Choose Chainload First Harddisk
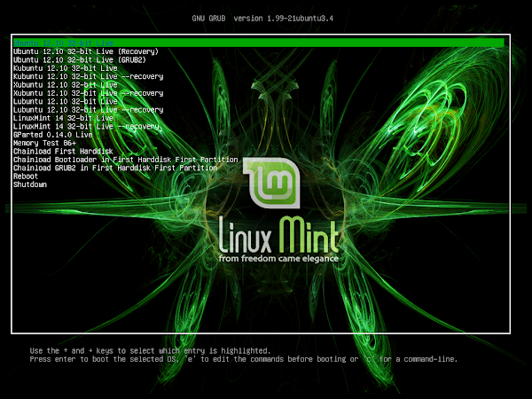Viewport: 532px width, 399px height. pyautogui.click(x=63, y=152)
